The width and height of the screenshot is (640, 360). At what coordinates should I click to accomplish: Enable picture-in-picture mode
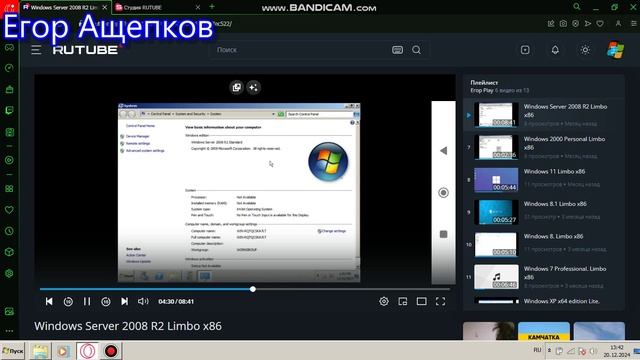coord(403,301)
